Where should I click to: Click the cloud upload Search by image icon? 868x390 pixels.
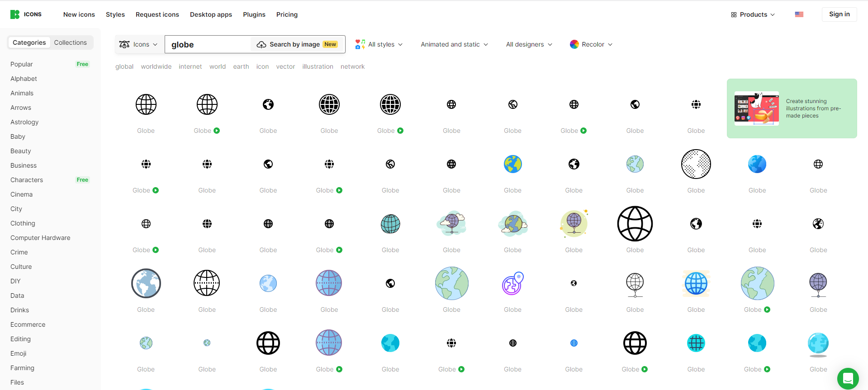point(261,44)
